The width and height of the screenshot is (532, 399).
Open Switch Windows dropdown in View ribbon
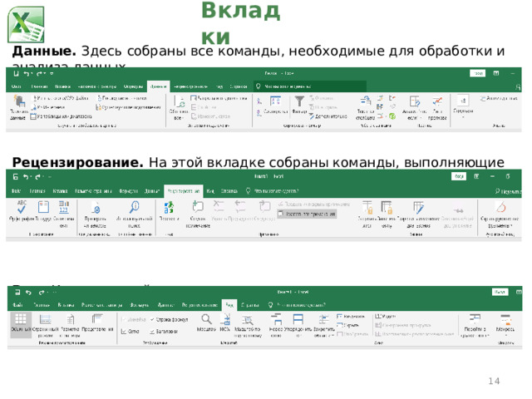[x=475, y=325]
